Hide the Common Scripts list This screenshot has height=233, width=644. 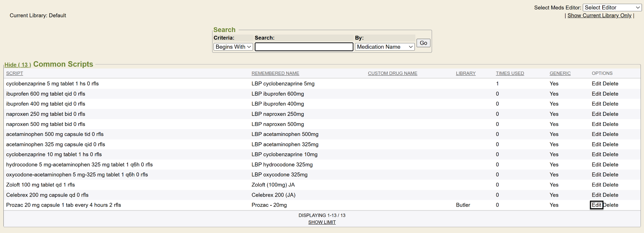18,65
